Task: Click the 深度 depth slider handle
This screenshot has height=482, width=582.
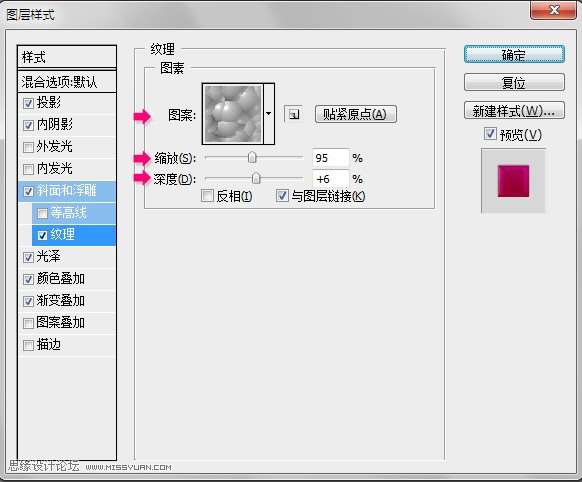Action: pyautogui.click(x=256, y=178)
